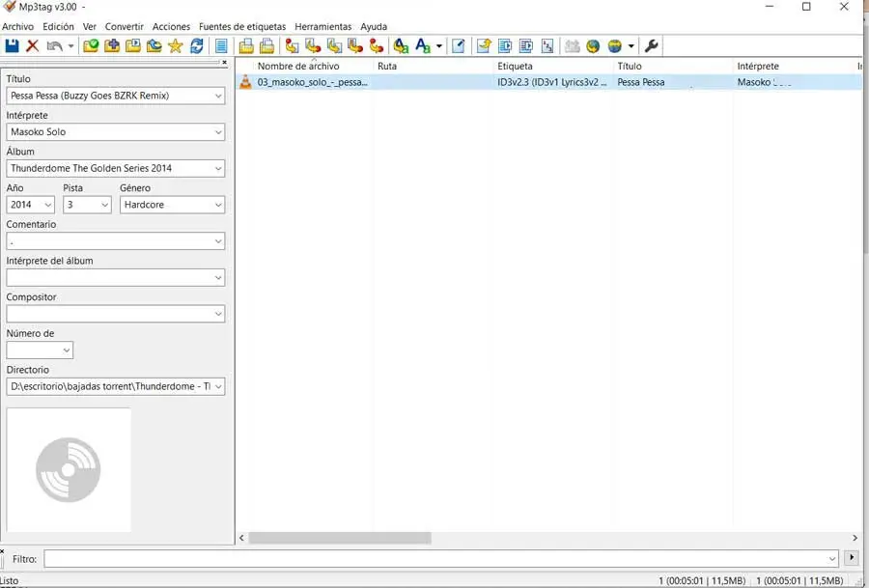
Task: Expand the Álbum field dropdown
Action: [x=218, y=168]
